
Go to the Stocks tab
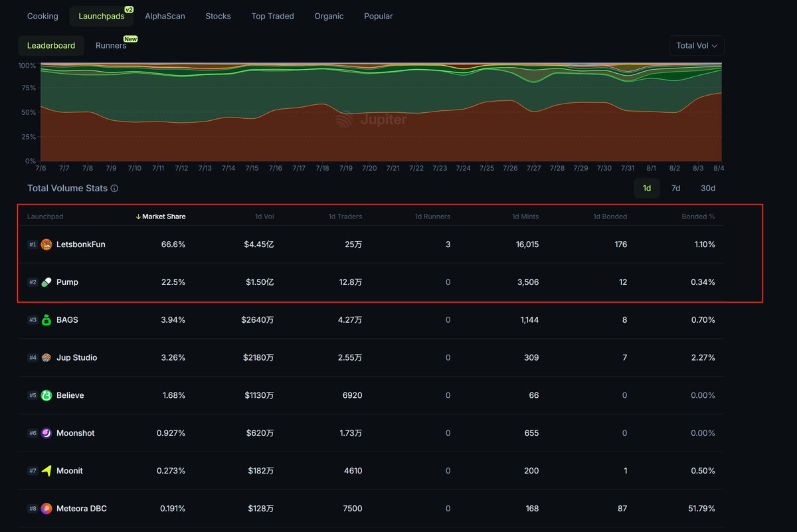coord(219,16)
